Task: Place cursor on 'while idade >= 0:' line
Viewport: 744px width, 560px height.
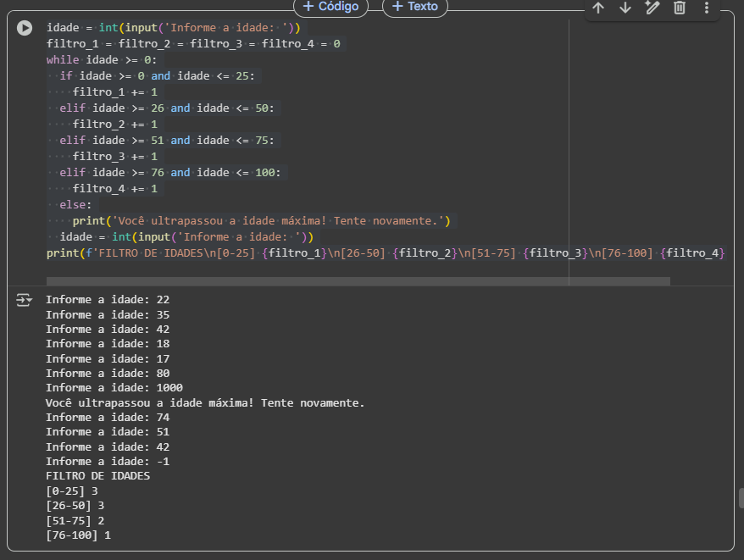Action: coord(102,59)
